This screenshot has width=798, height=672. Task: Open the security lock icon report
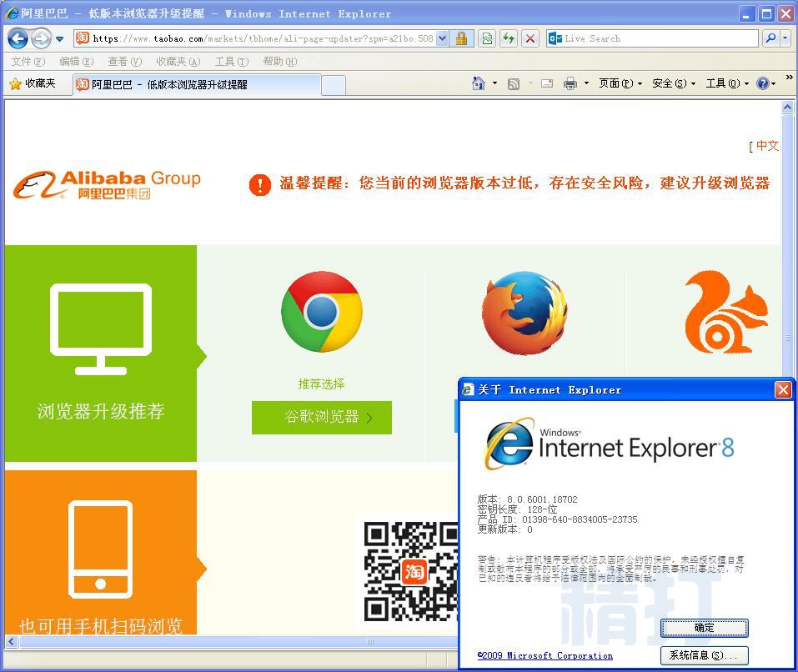click(x=462, y=38)
